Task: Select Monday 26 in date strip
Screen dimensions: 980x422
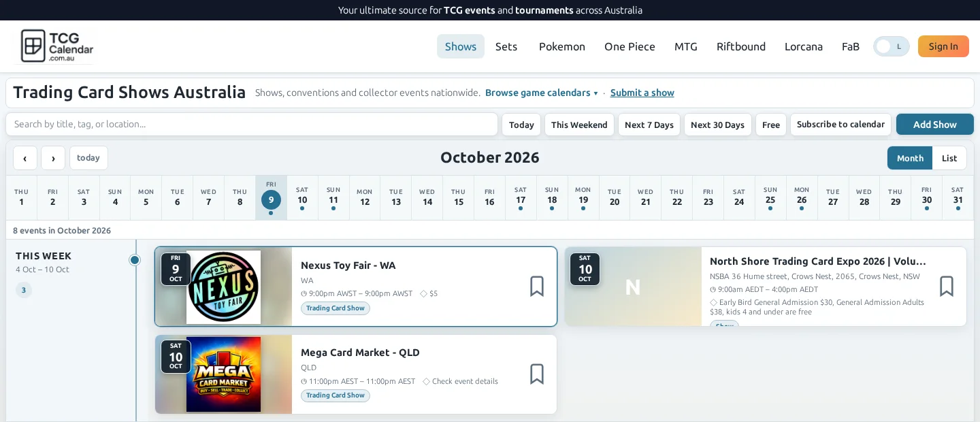Action: pos(802,197)
